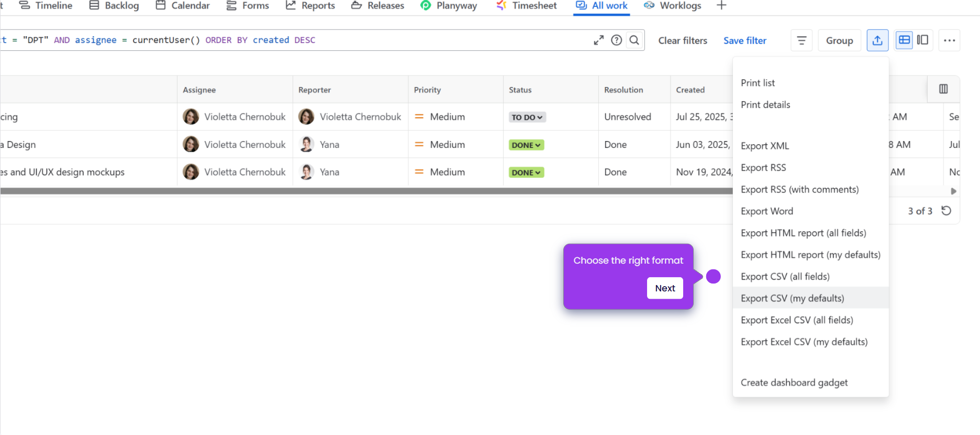Click Violetta Chernobuk assignee in Nov 19 row

pos(234,172)
